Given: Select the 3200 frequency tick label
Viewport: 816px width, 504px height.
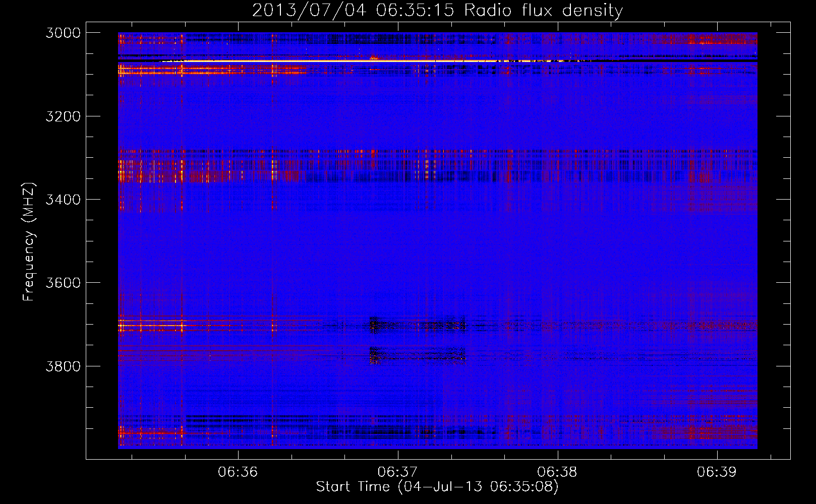Looking at the screenshot, I should (63, 116).
